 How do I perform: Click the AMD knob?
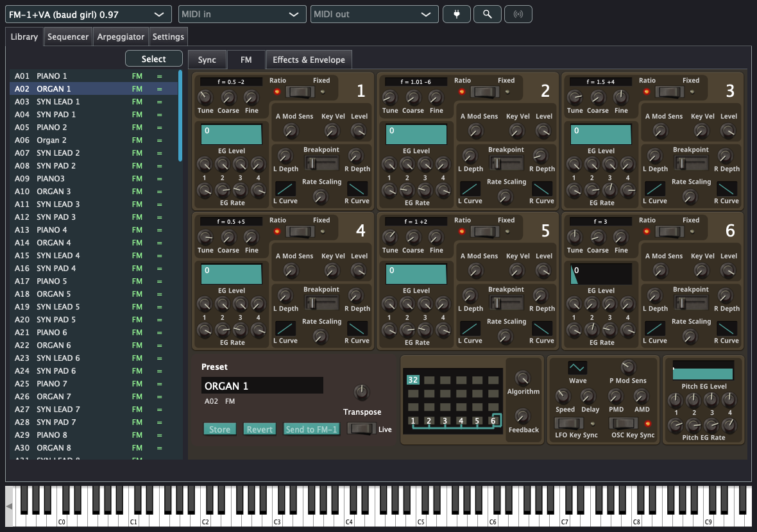[641, 396]
